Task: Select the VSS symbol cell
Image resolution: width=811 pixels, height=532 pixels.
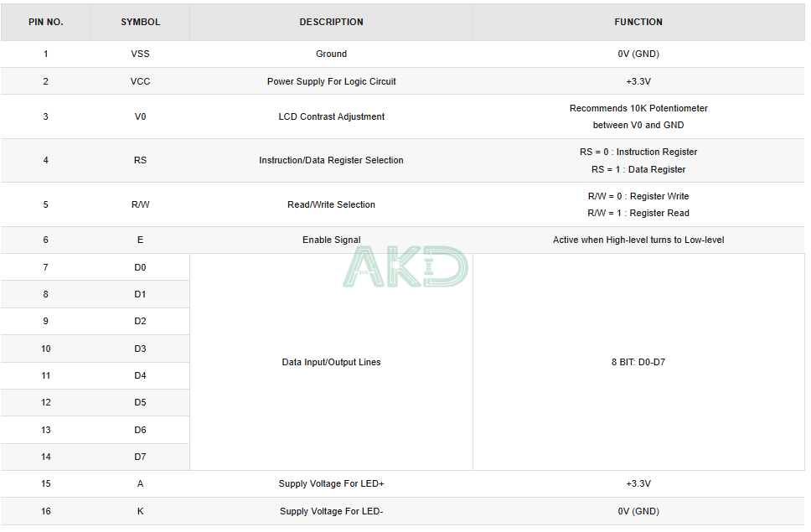Action: (140, 54)
